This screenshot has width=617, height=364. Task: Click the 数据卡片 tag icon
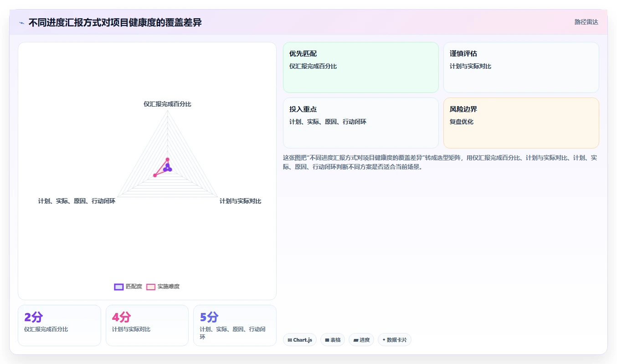pyautogui.click(x=384, y=340)
